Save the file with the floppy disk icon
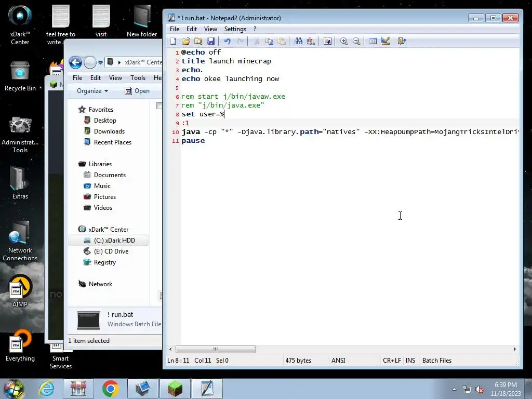The height and width of the screenshot is (399, 532). 211,42
